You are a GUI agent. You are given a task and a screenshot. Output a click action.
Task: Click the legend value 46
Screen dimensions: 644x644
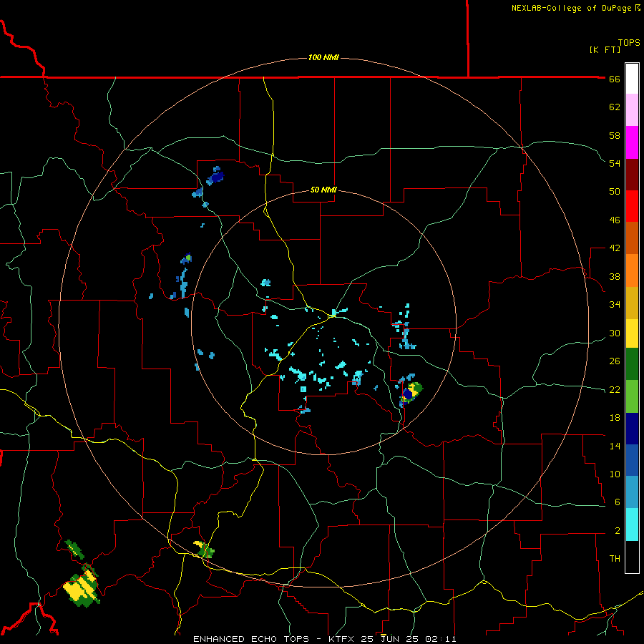click(x=615, y=220)
